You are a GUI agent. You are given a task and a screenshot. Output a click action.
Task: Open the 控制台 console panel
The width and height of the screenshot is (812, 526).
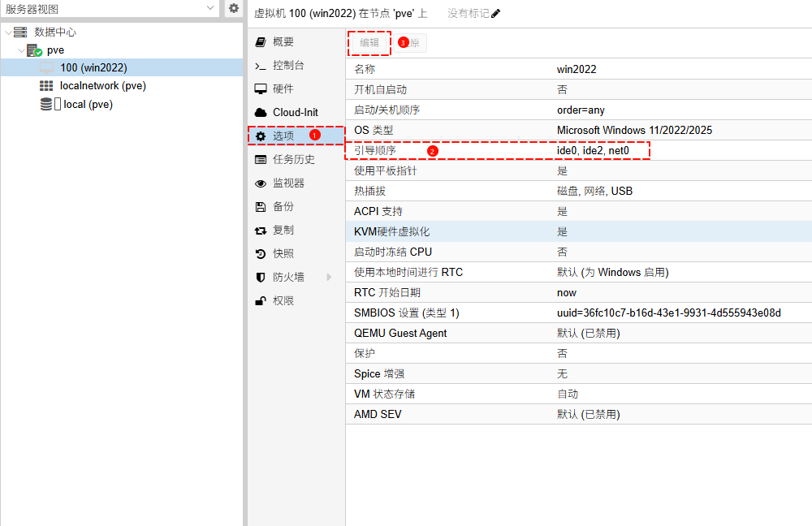click(288, 65)
